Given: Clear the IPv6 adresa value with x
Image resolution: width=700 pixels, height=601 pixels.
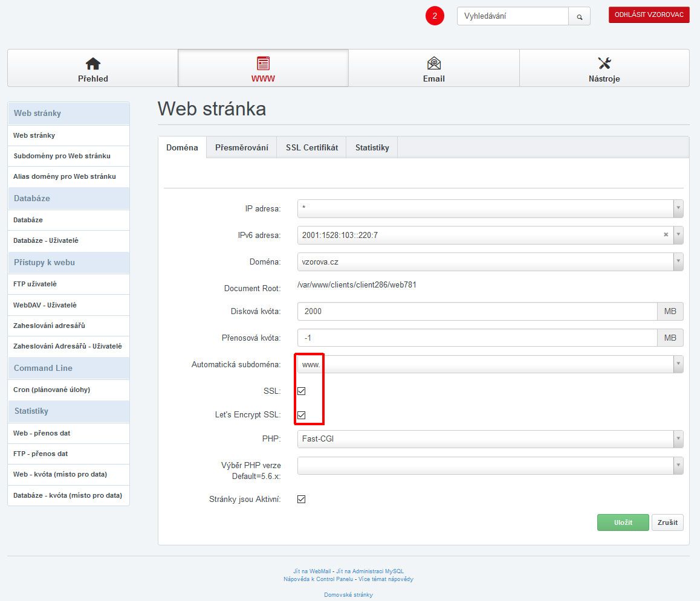Looking at the screenshot, I should (x=666, y=235).
